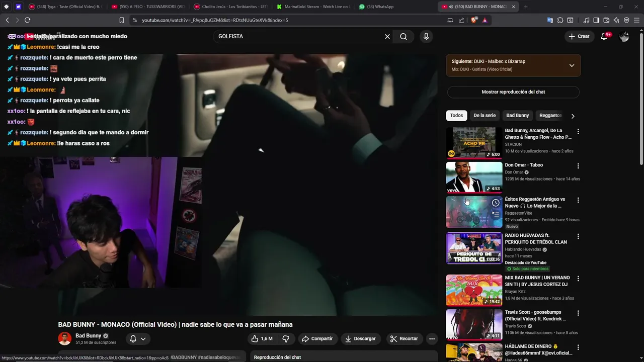Viewport: 644px width, 362px height.
Task: Close the BAD BUNNY - MONACO tab
Action: click(x=513, y=7)
